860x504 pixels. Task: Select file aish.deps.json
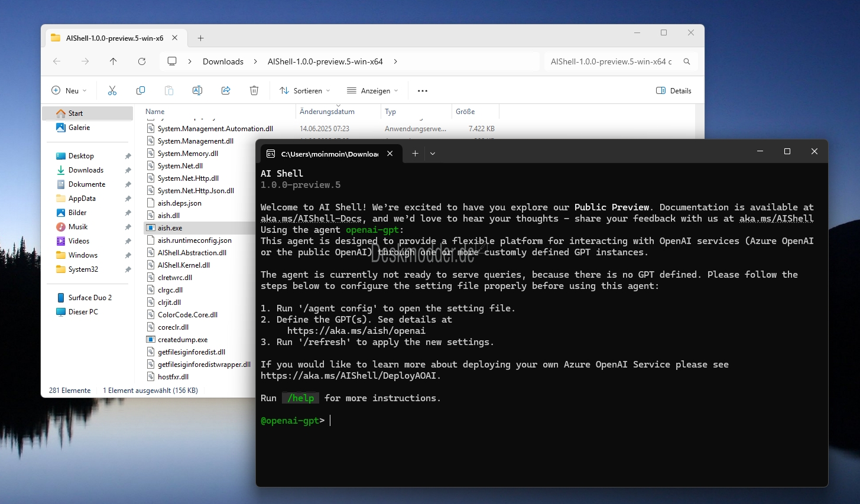[x=179, y=203]
